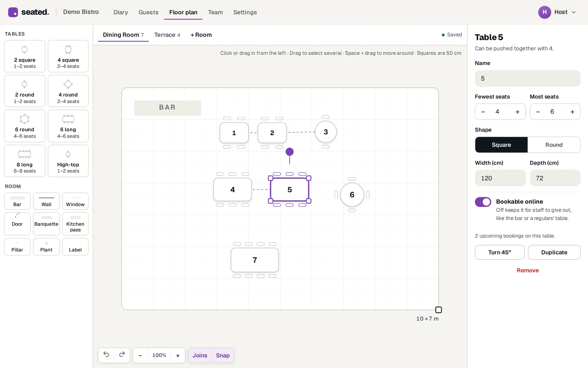Toggle Bookable online switch
This screenshot has height=368, width=588.
483,202
